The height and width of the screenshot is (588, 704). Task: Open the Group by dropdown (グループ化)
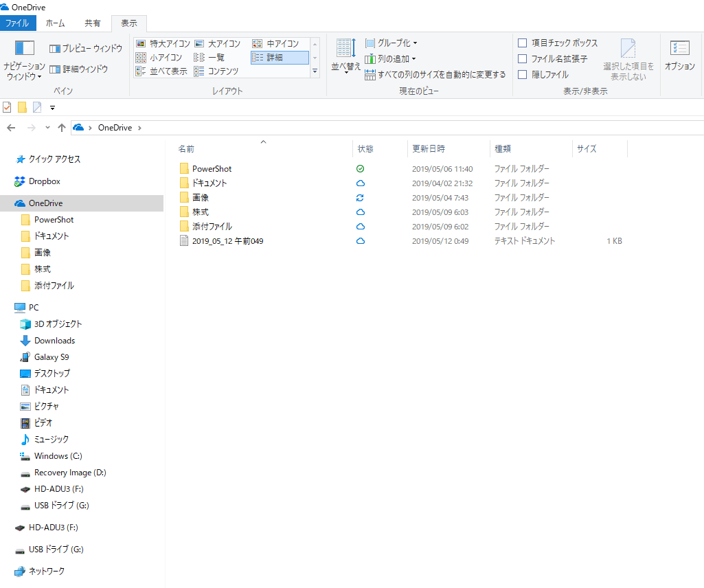[x=391, y=43]
